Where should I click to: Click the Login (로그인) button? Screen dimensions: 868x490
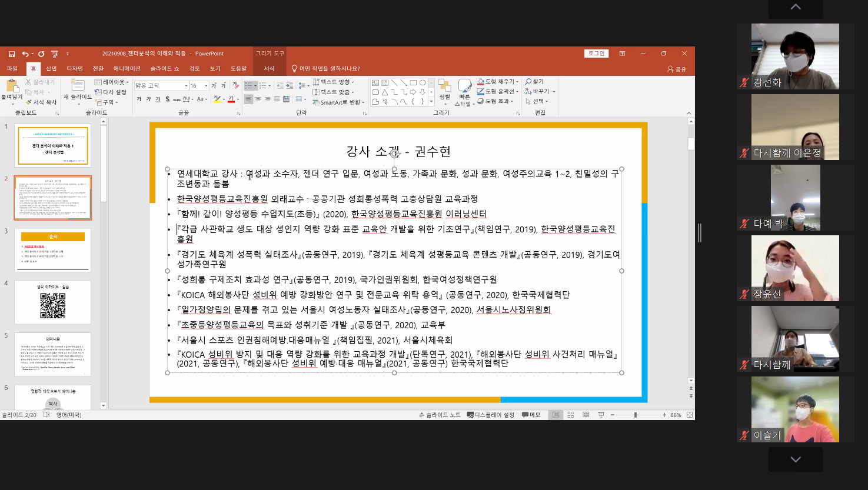(596, 54)
